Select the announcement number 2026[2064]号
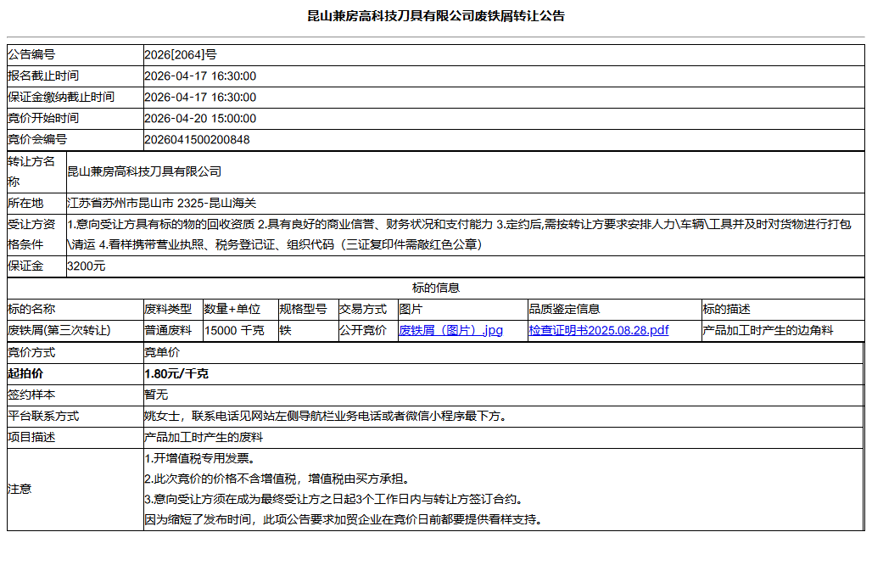This screenshot has height=588, width=872. point(181,54)
